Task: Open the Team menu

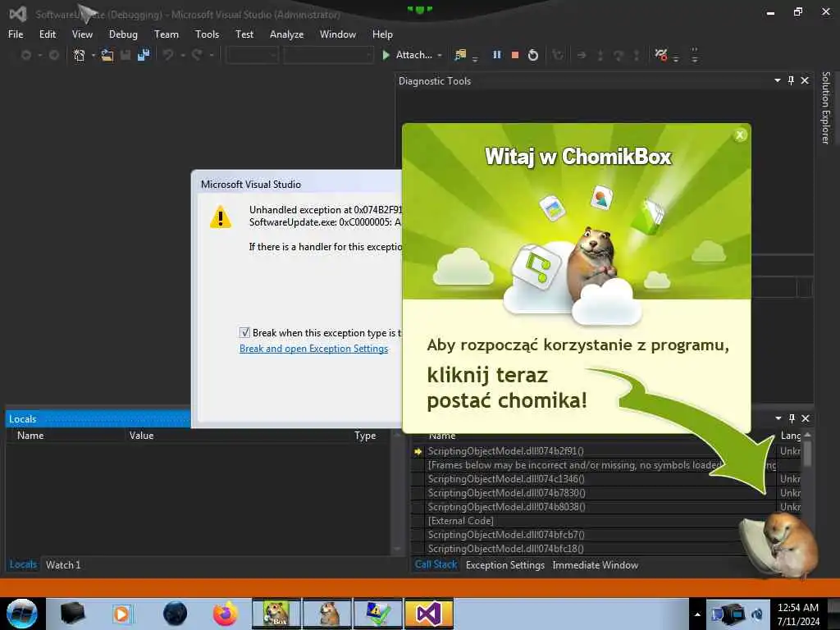Action: tap(166, 34)
